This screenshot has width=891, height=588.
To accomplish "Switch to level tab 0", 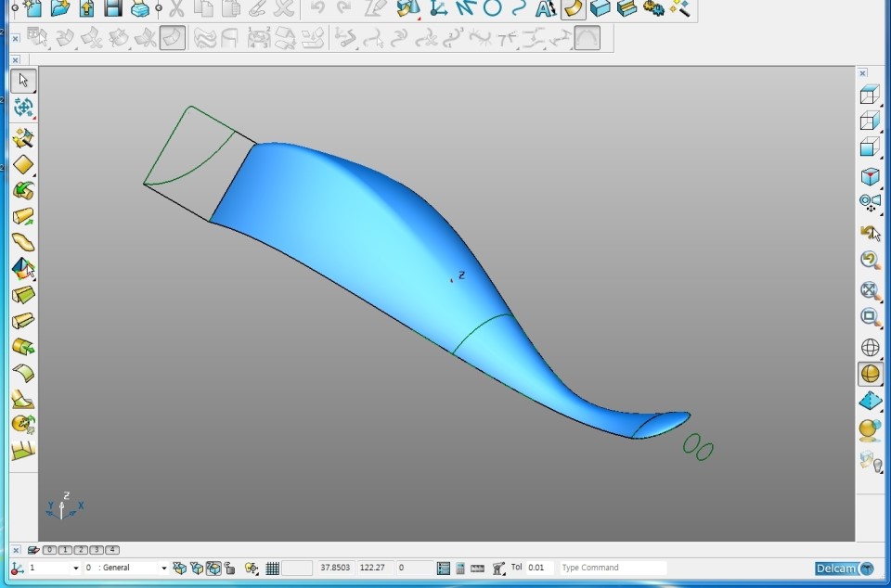I will pos(49,549).
